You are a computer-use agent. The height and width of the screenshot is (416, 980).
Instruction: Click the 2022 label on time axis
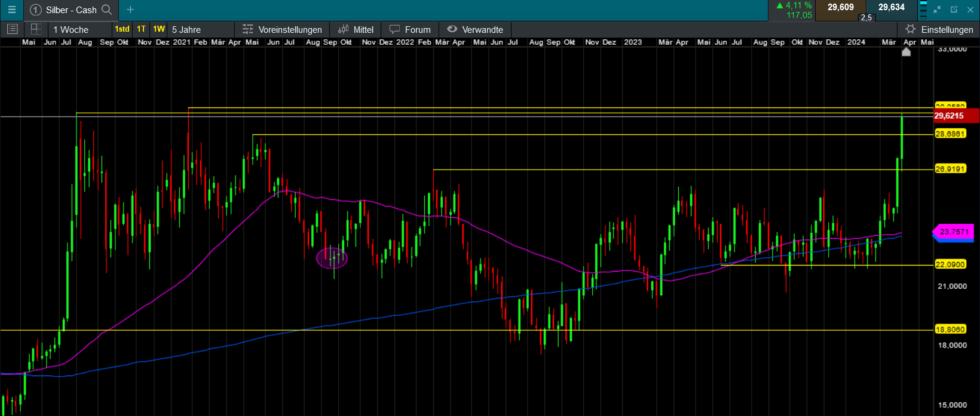pos(405,42)
